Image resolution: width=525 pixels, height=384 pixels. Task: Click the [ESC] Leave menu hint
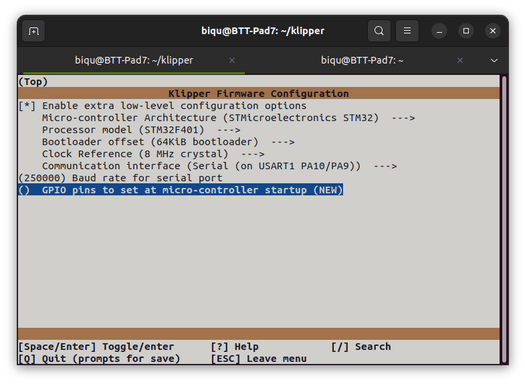click(259, 359)
